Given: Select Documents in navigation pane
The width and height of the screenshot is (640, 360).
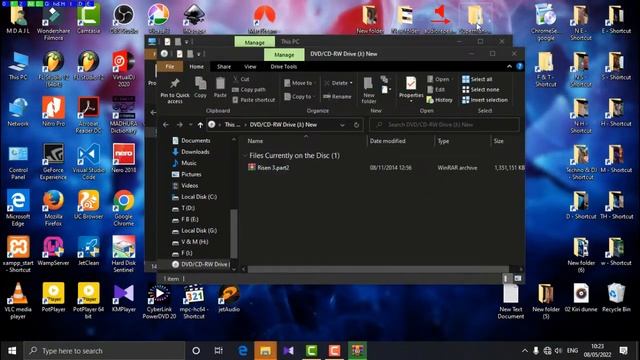Looking at the screenshot, I should click(191, 140).
